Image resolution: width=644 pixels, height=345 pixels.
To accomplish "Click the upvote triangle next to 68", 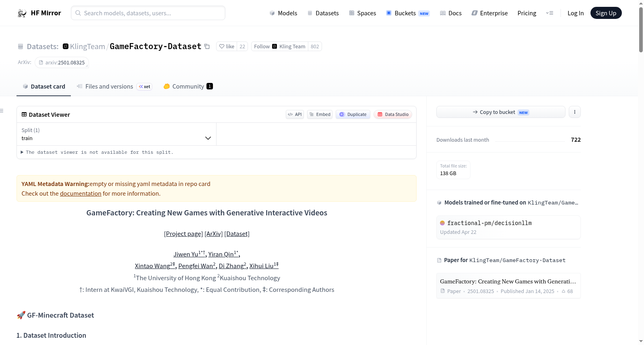I will [x=563, y=291].
